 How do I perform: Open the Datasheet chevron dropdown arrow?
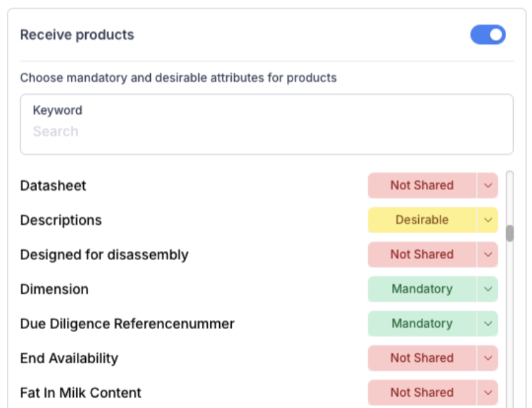pos(487,185)
